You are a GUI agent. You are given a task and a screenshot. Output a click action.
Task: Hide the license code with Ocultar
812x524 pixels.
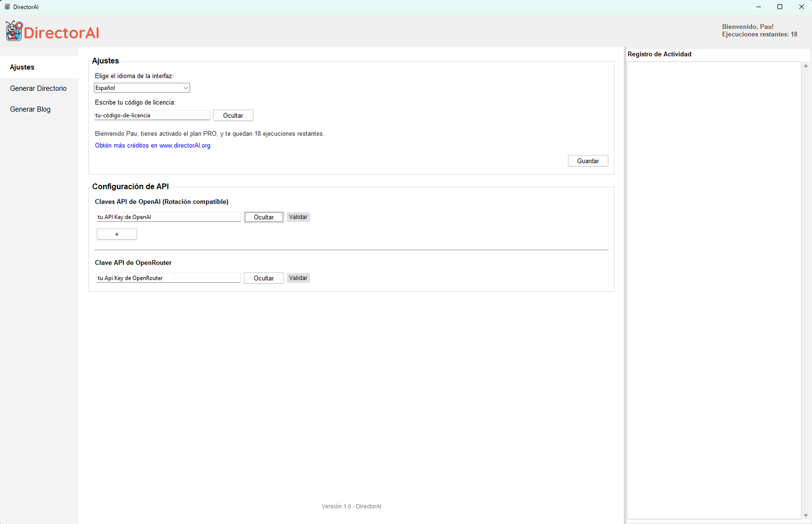coord(233,115)
